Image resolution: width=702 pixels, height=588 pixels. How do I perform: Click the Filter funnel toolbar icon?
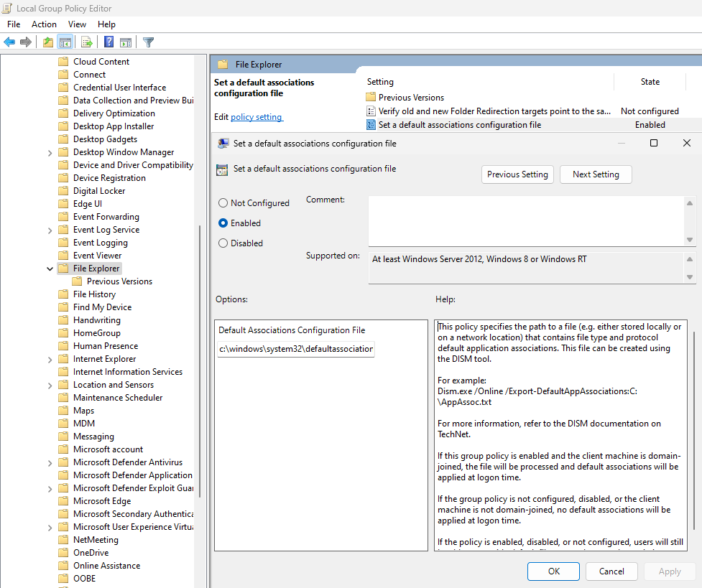(x=148, y=42)
